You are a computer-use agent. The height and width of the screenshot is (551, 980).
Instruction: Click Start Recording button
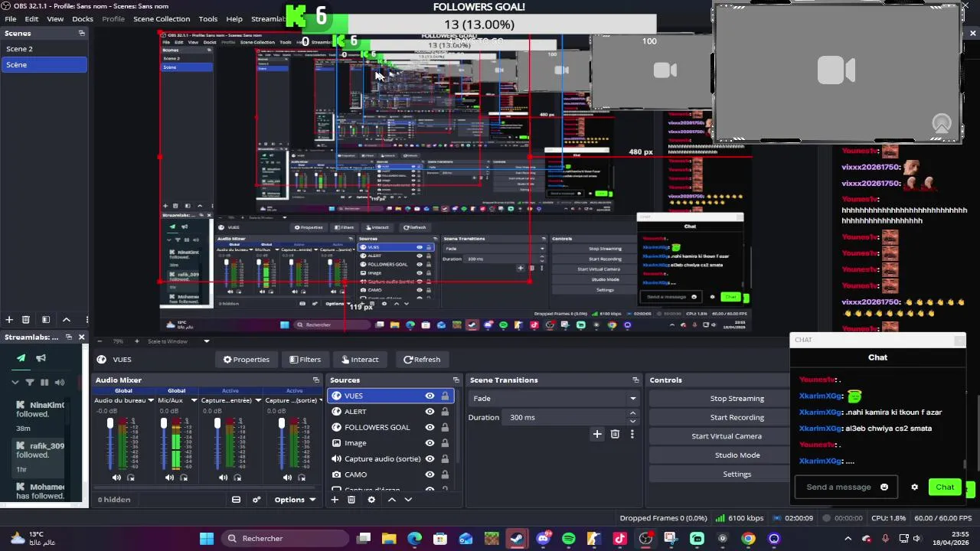pos(737,417)
